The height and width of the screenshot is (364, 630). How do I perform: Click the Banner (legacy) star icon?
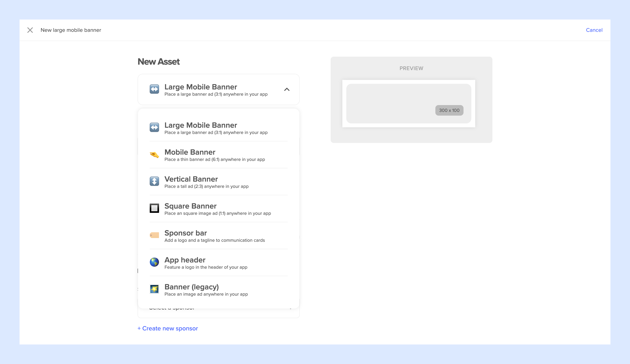coord(154,289)
